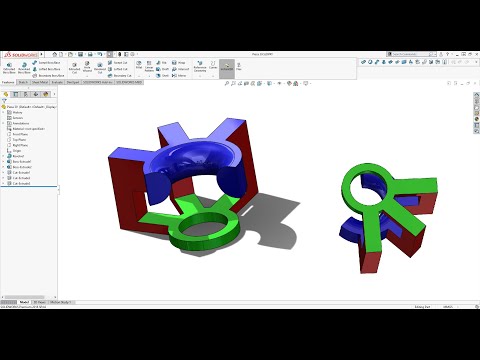Select the Intersect tool

click(x=180, y=69)
